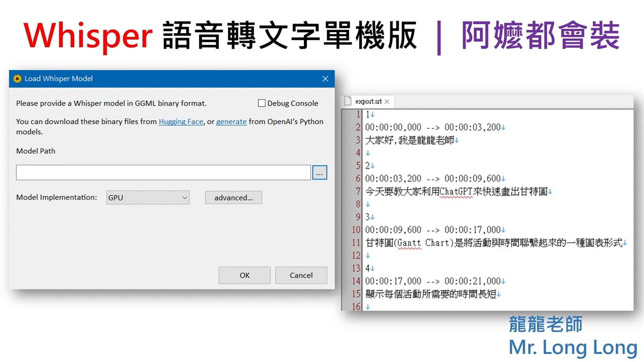Select the export.srt tab
This screenshot has width=644, height=362.
point(367,102)
